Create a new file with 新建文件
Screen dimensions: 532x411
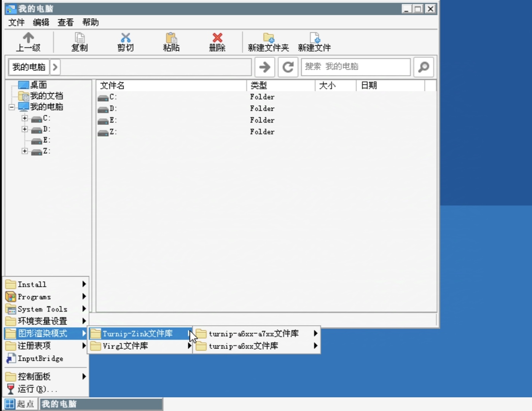(314, 42)
